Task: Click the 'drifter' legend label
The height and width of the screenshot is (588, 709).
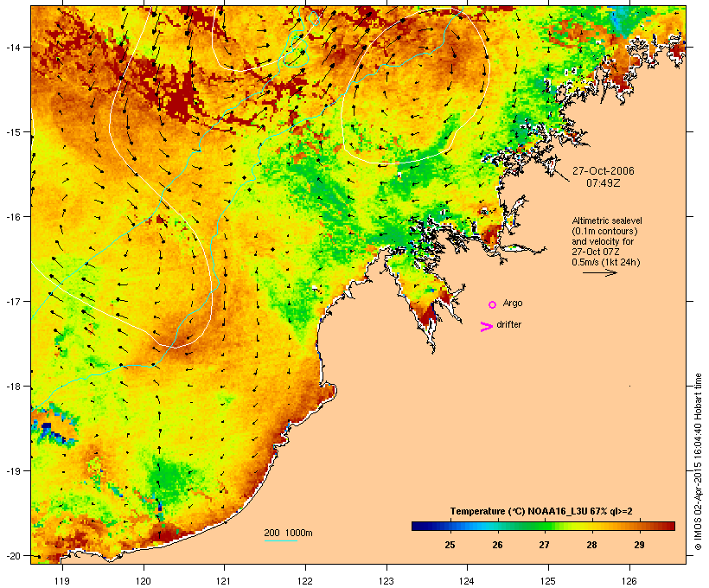Action: (508, 324)
